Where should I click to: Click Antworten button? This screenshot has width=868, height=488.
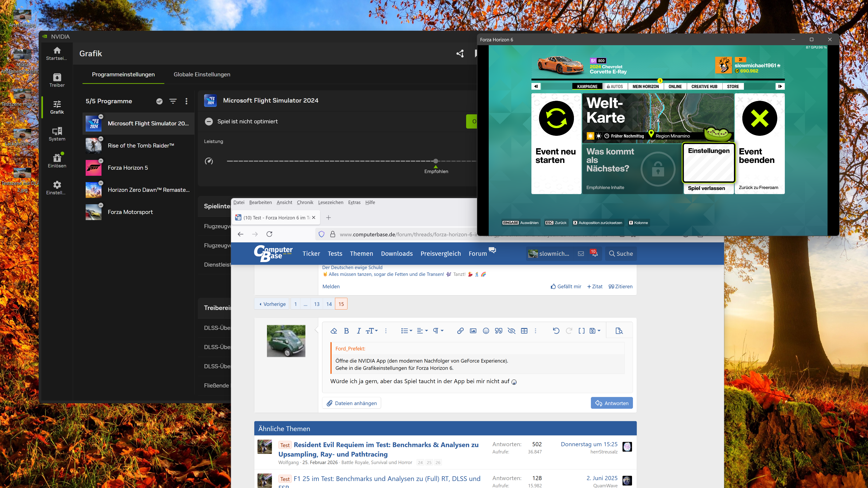(x=612, y=403)
